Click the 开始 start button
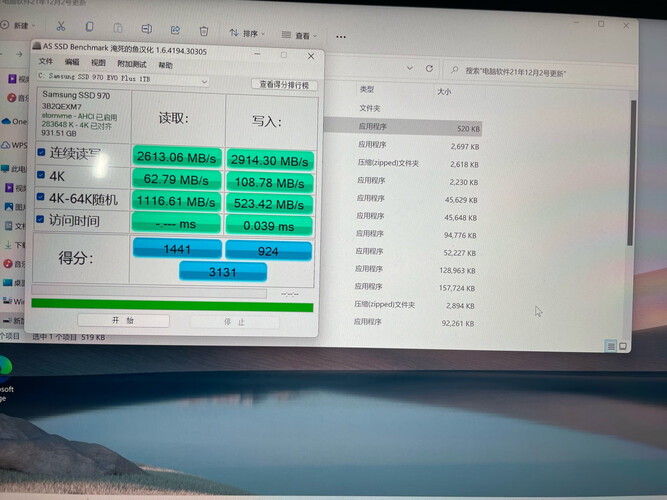667x500 pixels. [123, 320]
